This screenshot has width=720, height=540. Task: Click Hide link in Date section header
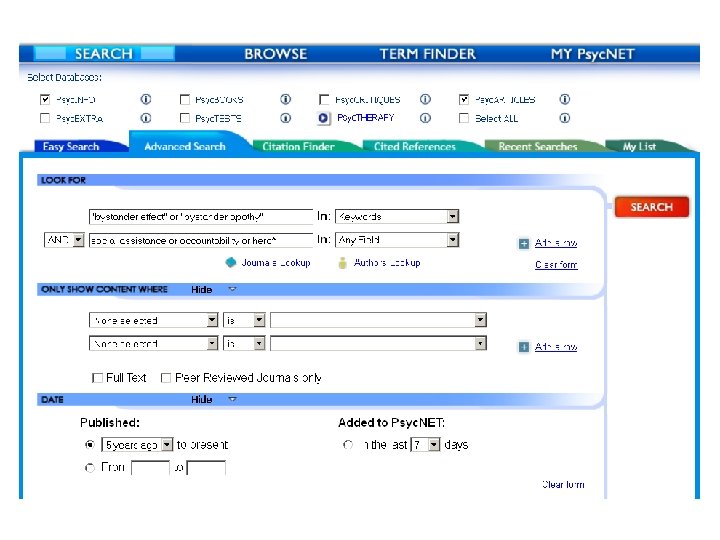(x=202, y=399)
